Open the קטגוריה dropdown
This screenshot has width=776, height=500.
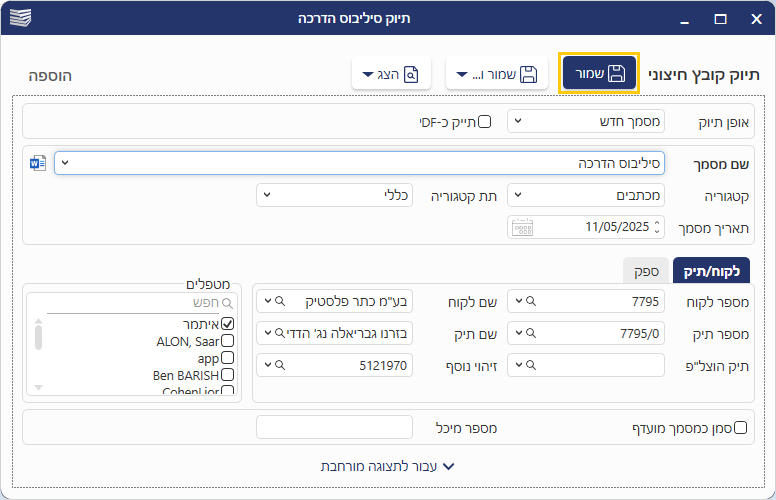click(x=586, y=195)
